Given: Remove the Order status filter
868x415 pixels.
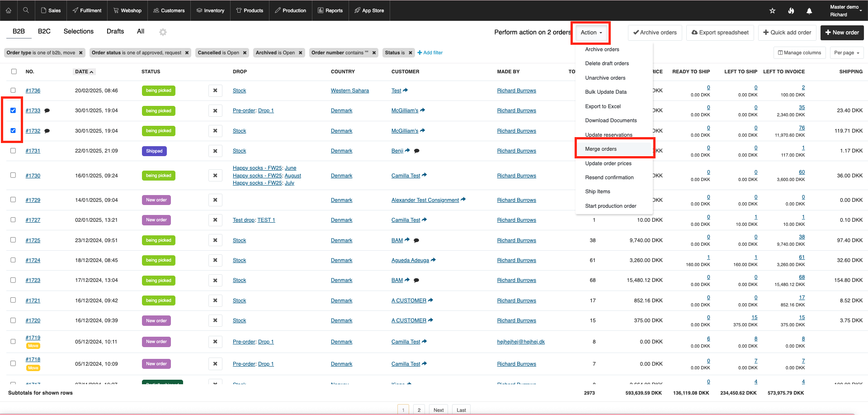Looking at the screenshot, I should (x=187, y=53).
